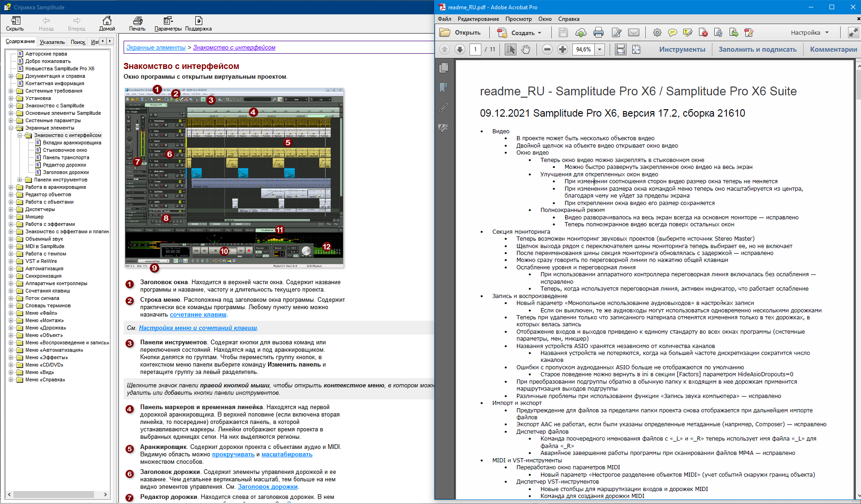861x504 pixels.
Task: Select Панель транспорта in the help tree
Action: click(x=66, y=157)
